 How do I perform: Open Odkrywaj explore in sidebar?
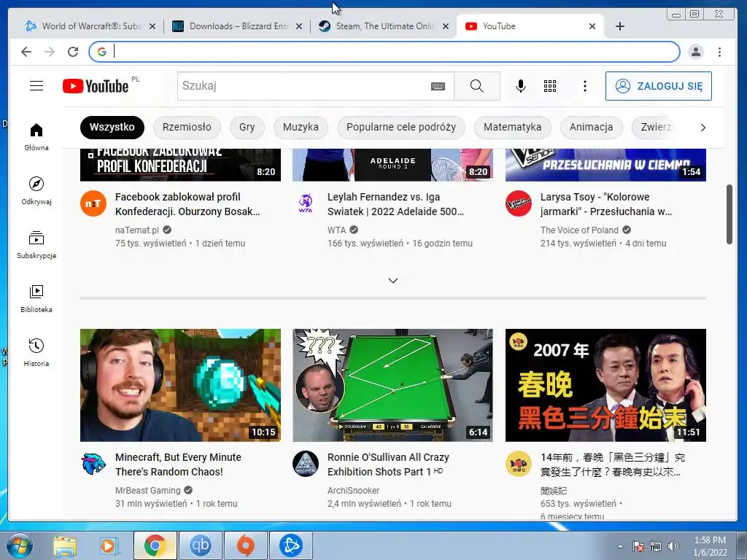(x=36, y=190)
